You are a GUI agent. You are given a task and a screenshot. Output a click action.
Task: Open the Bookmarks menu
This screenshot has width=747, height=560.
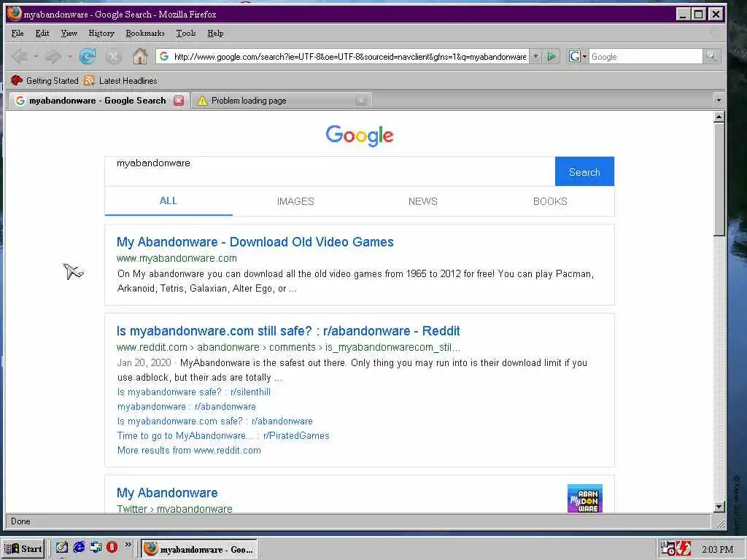coord(145,34)
